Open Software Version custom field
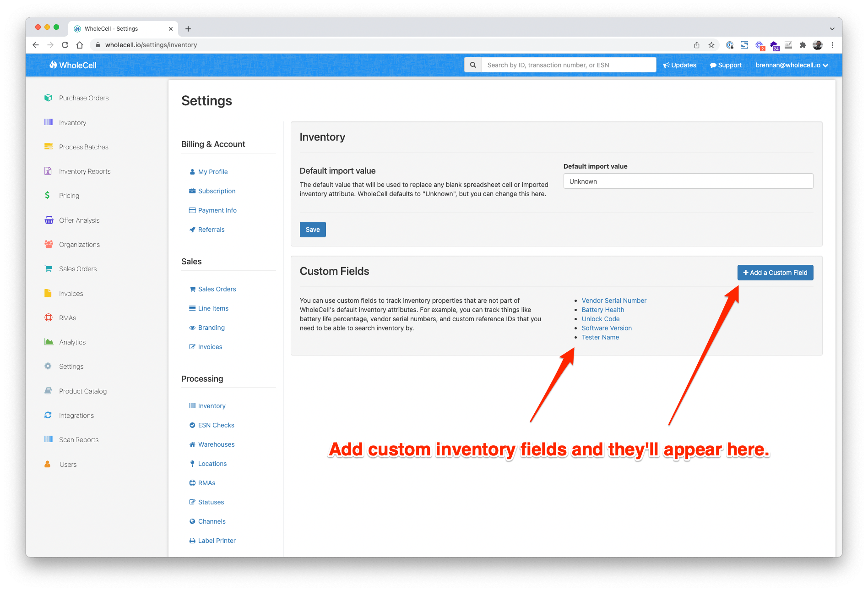The height and width of the screenshot is (591, 868). [x=607, y=328]
